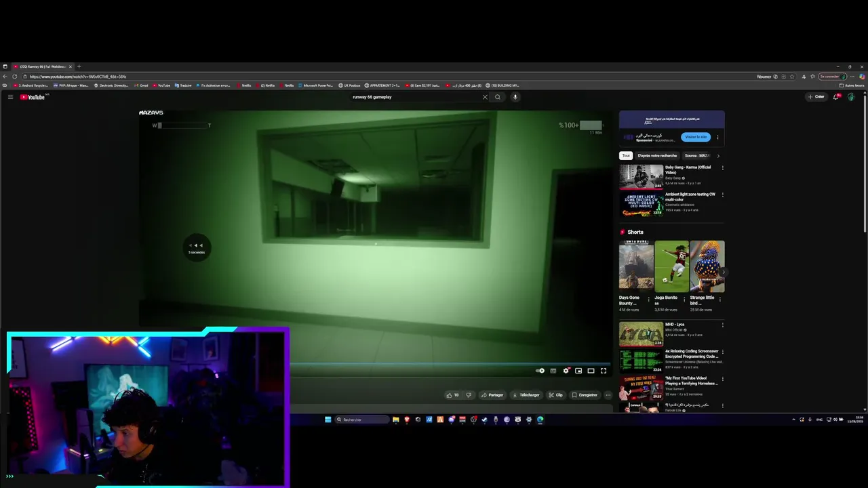Open Autres favoris folder
Viewport: 868px width, 488px height.
click(852, 85)
